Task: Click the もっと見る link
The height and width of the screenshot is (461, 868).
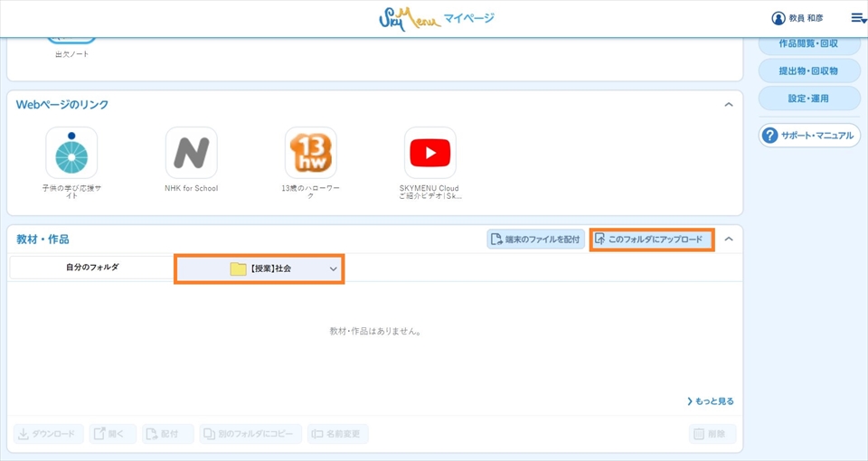Action: point(711,401)
